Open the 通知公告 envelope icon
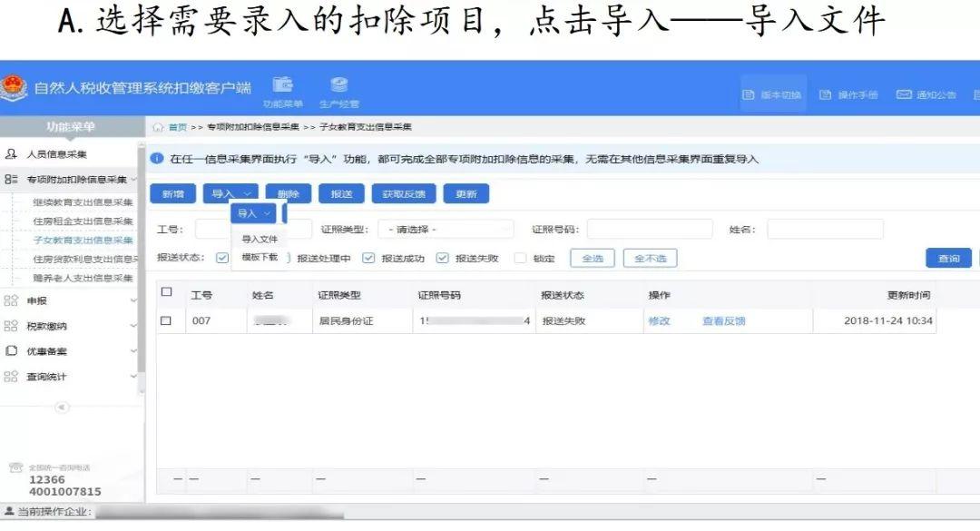The height and width of the screenshot is (531, 980). [904, 94]
